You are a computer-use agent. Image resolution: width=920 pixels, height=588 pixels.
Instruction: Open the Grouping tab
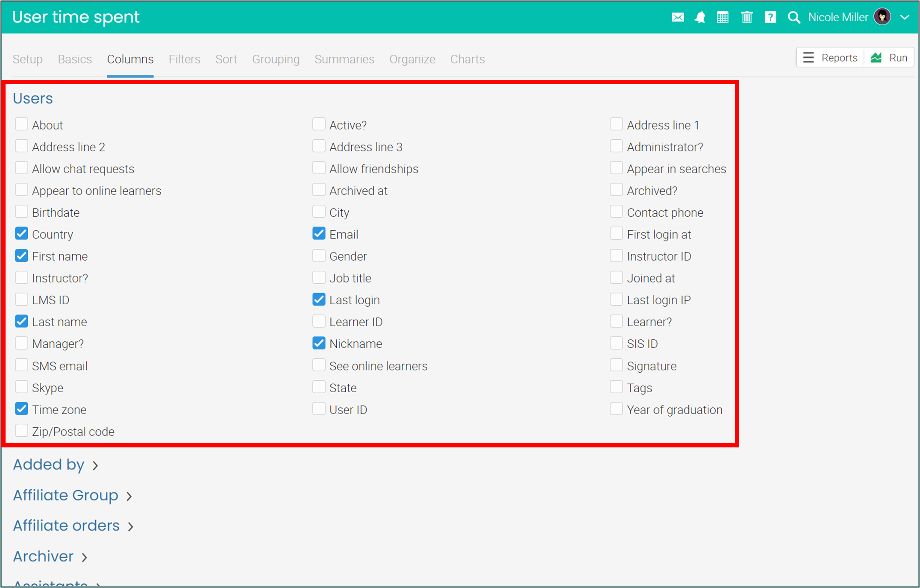tap(276, 59)
